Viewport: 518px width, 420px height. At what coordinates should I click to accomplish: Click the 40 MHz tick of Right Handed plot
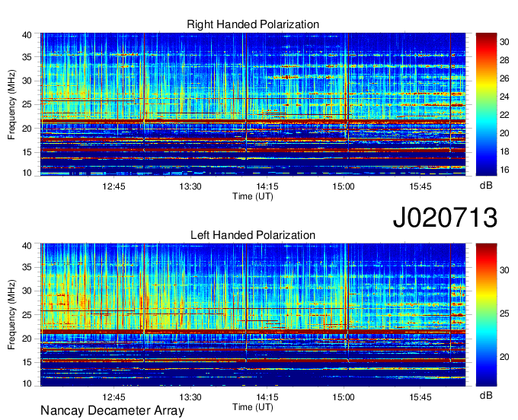(x=27, y=35)
